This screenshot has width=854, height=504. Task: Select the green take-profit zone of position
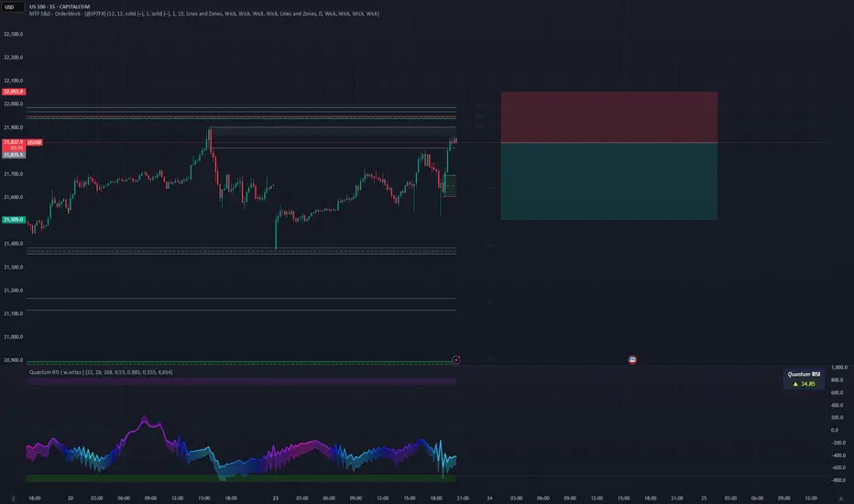coord(609,181)
